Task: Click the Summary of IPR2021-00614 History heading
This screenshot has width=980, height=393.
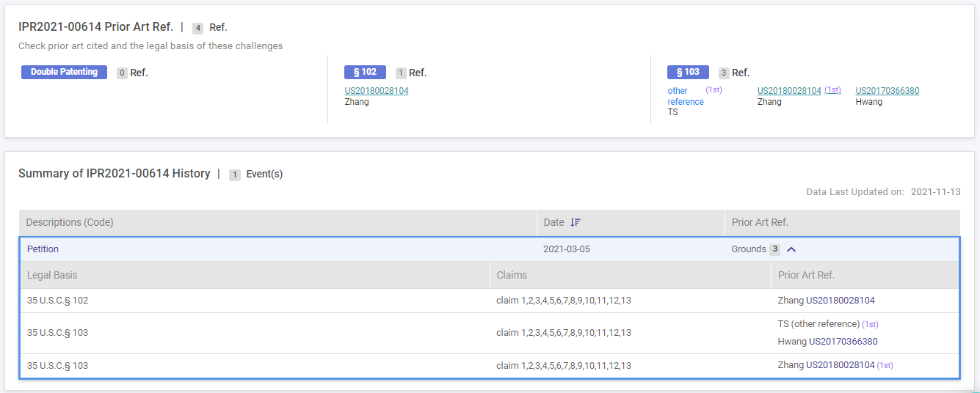Action: click(x=114, y=174)
